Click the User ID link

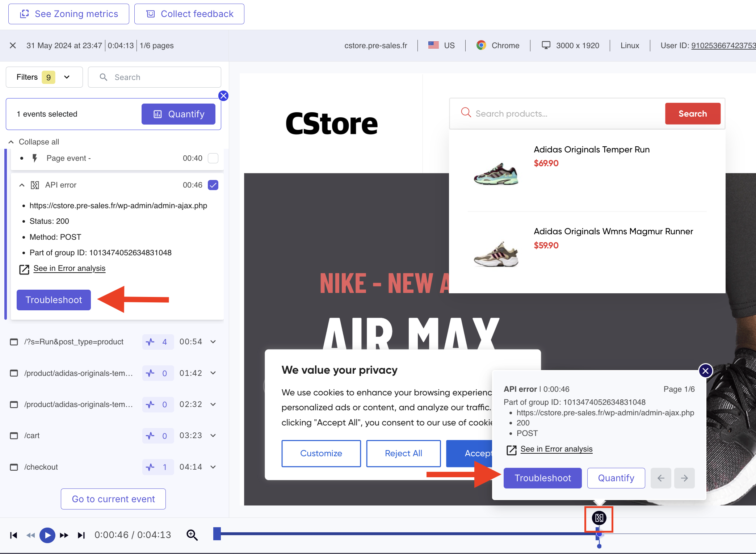pyautogui.click(x=723, y=46)
